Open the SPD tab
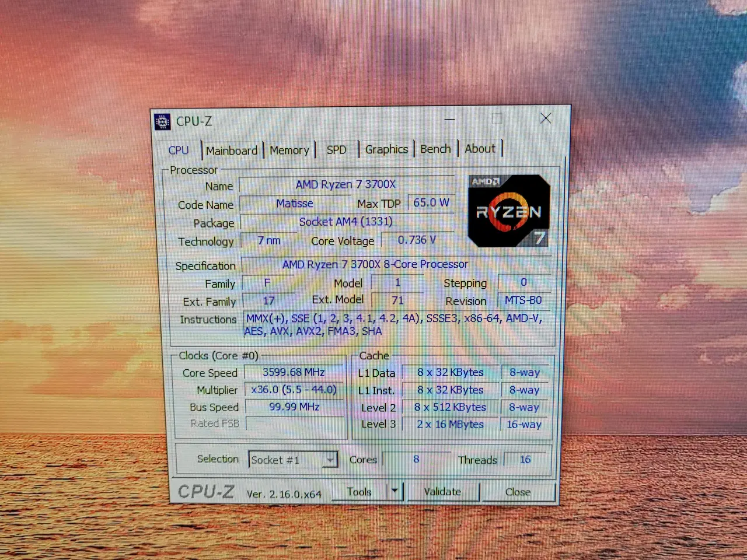Screen dimensions: 747x560 click(x=337, y=149)
